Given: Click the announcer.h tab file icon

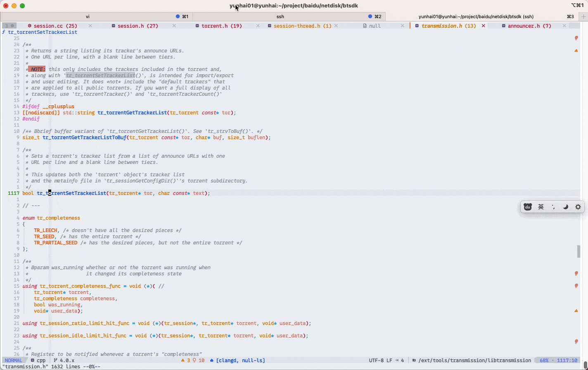Looking at the screenshot, I should pyautogui.click(x=504, y=26).
